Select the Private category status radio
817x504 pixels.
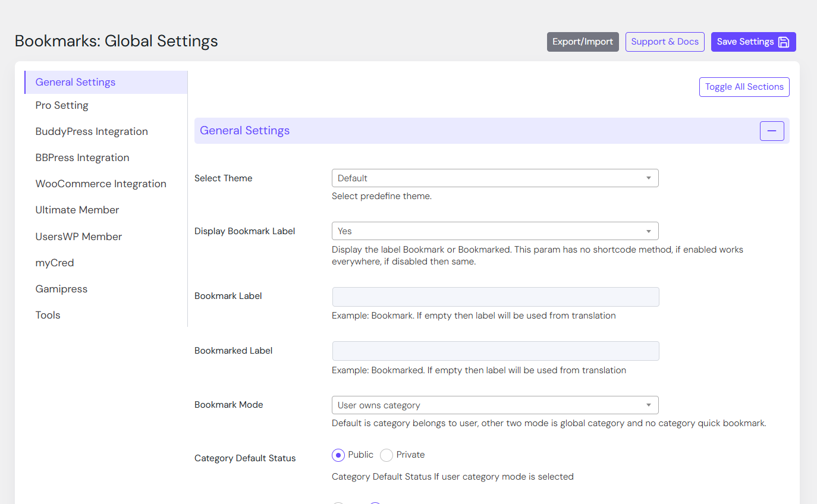click(x=386, y=455)
